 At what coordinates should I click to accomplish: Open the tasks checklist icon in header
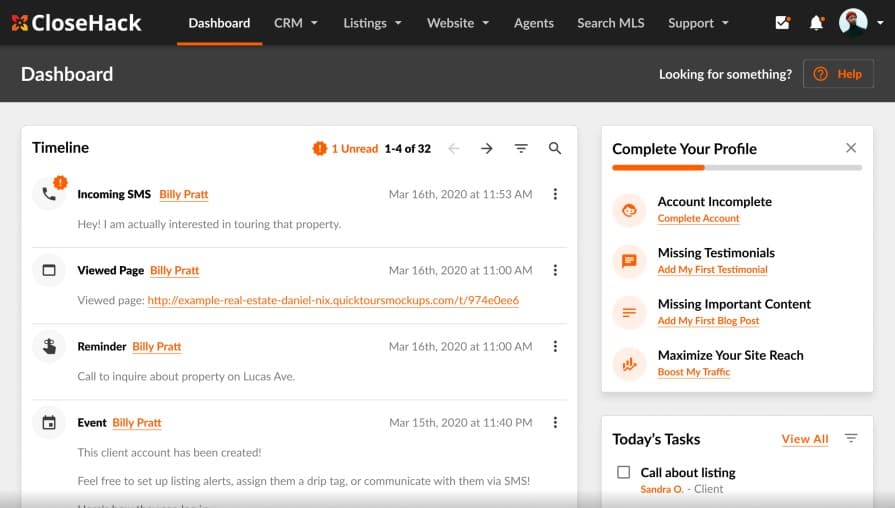click(x=783, y=23)
